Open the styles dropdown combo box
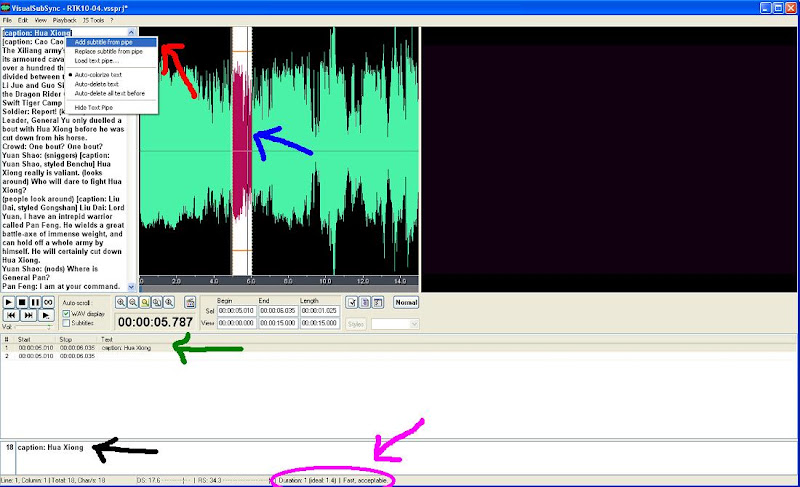The width and height of the screenshot is (800, 487). pos(395,324)
